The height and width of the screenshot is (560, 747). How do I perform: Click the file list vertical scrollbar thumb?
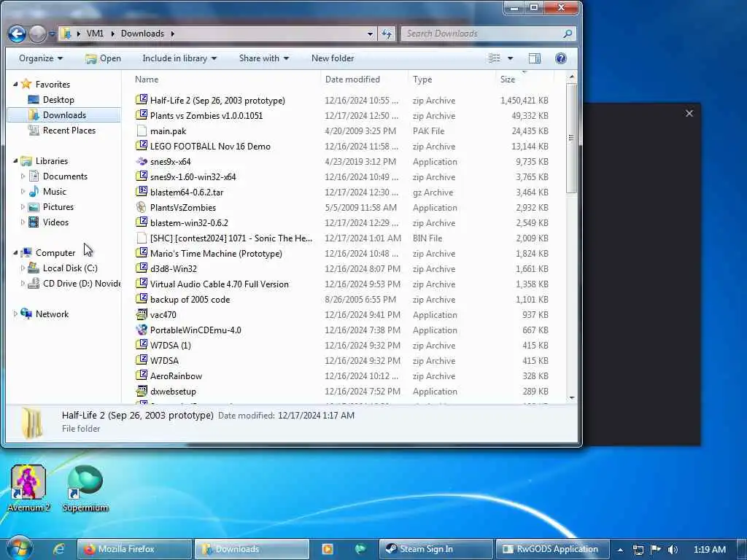571,138
